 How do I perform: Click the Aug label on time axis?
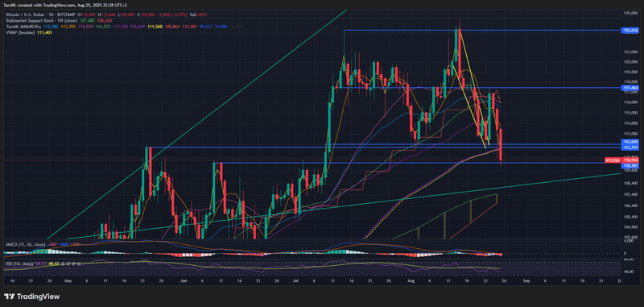(x=411, y=280)
